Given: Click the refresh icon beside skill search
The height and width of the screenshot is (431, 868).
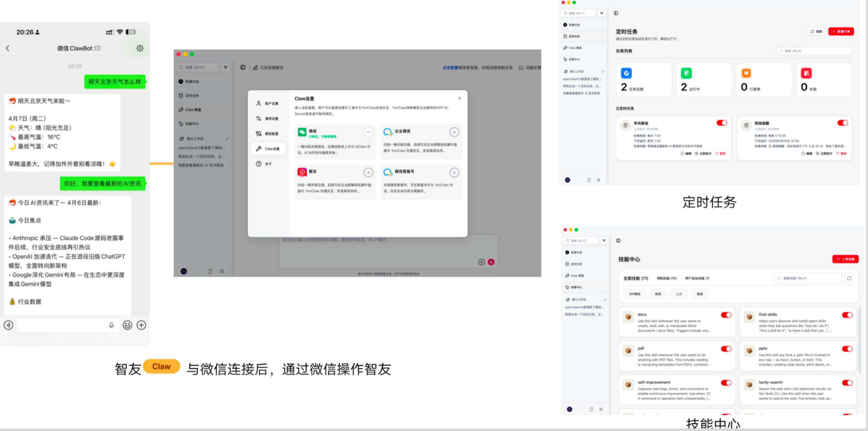Looking at the screenshot, I should 849,278.
